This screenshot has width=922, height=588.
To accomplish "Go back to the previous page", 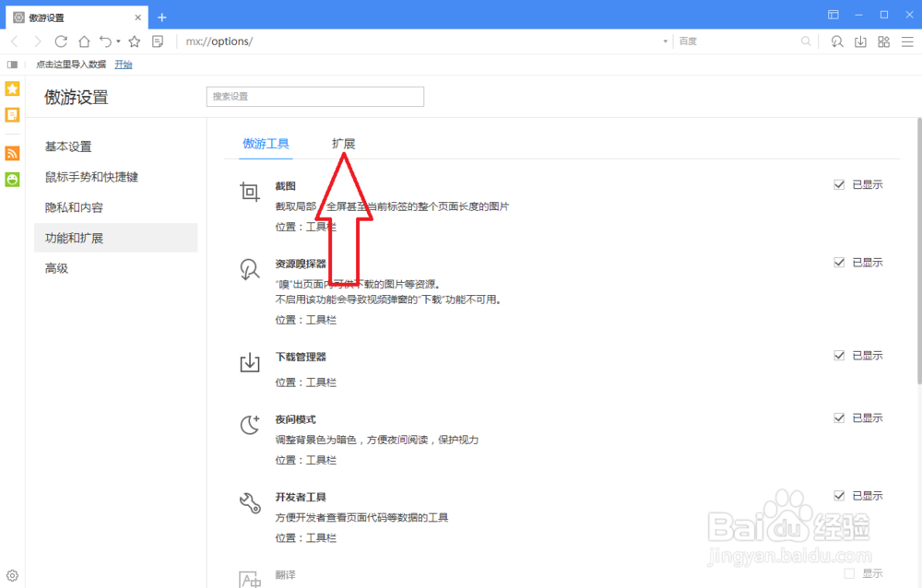I will coord(15,41).
